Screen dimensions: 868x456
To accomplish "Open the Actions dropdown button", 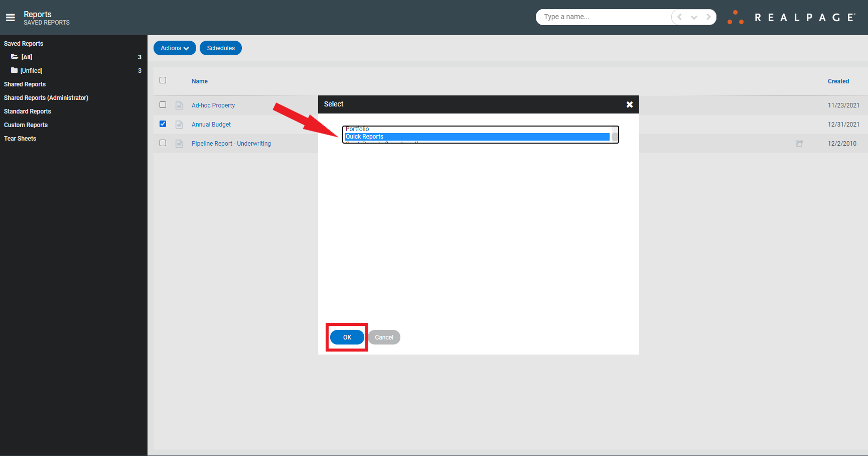I will coord(175,48).
